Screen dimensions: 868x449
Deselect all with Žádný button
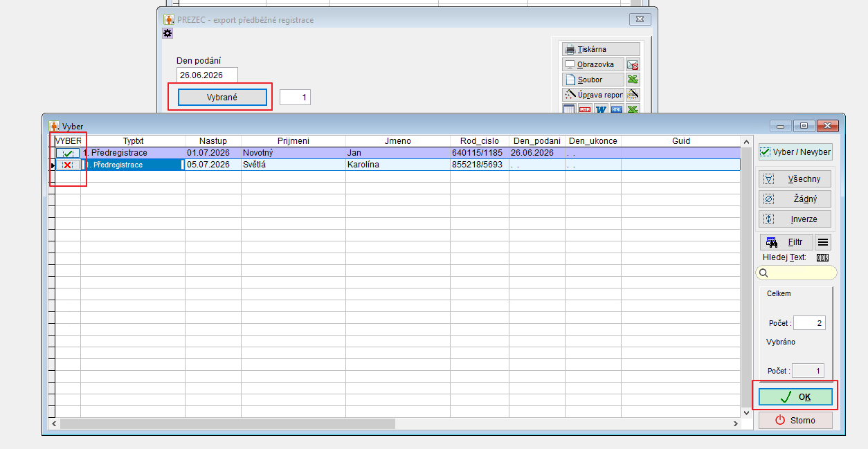coord(795,199)
